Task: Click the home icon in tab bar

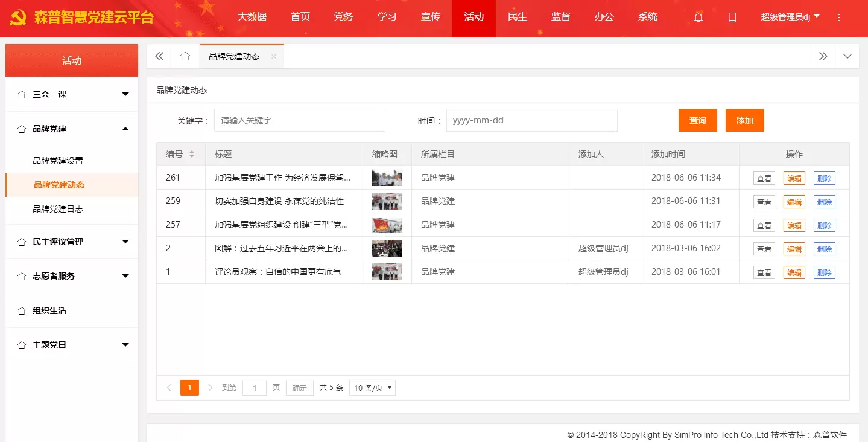Action: point(185,56)
